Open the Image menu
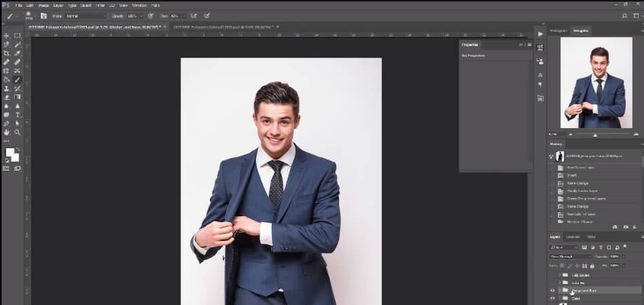This screenshot has height=305, width=644. coord(43,5)
